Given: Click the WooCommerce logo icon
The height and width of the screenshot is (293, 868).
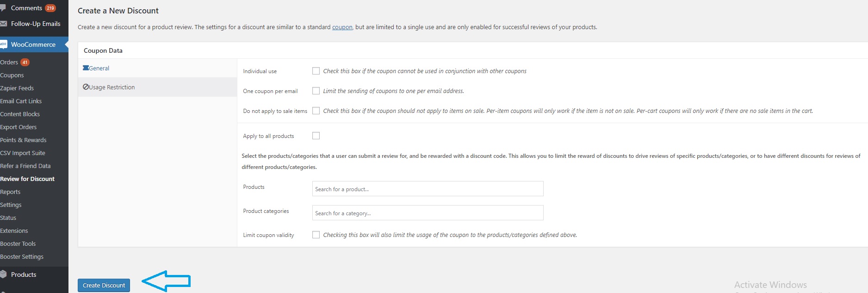Looking at the screenshot, I should [x=3, y=44].
